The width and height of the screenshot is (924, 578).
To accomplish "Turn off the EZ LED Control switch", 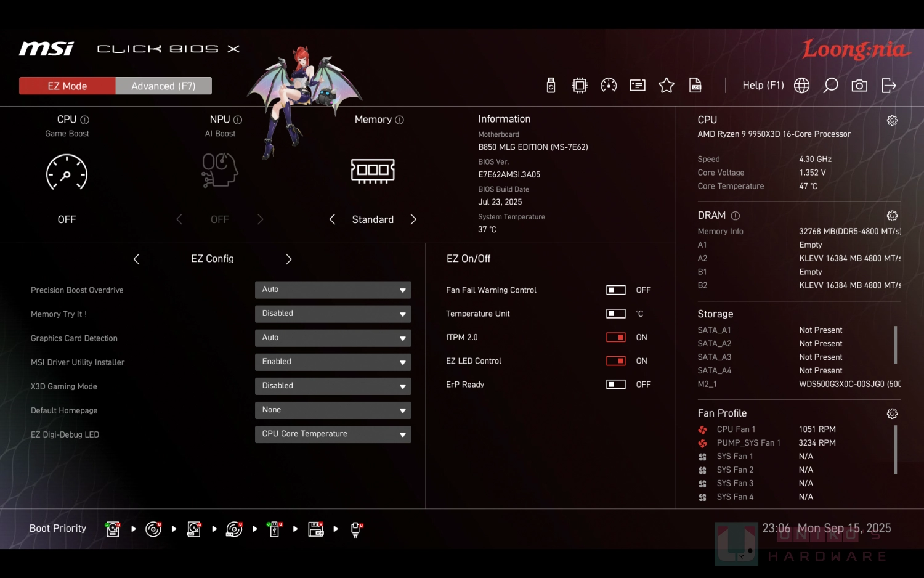I will pyautogui.click(x=616, y=360).
